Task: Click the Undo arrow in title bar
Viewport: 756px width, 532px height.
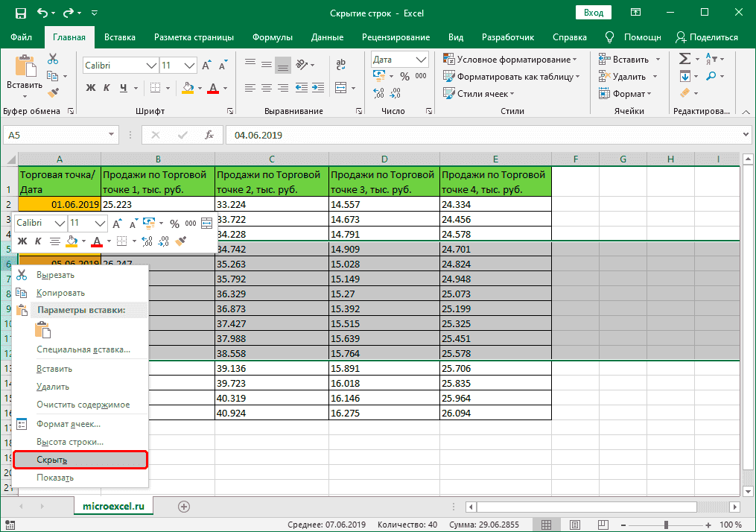Action: click(x=42, y=13)
